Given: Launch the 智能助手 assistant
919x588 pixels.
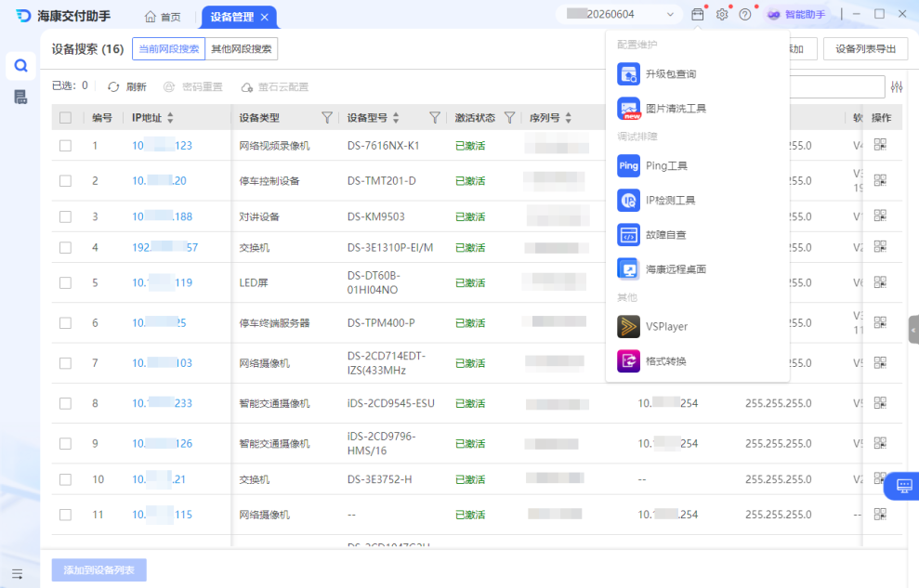Looking at the screenshot, I should tap(796, 15).
